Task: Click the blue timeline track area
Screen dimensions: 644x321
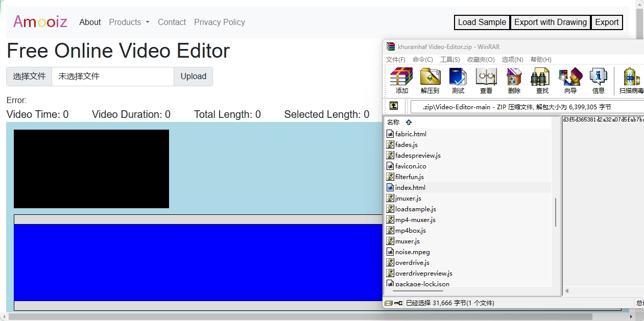Action: pos(198,262)
